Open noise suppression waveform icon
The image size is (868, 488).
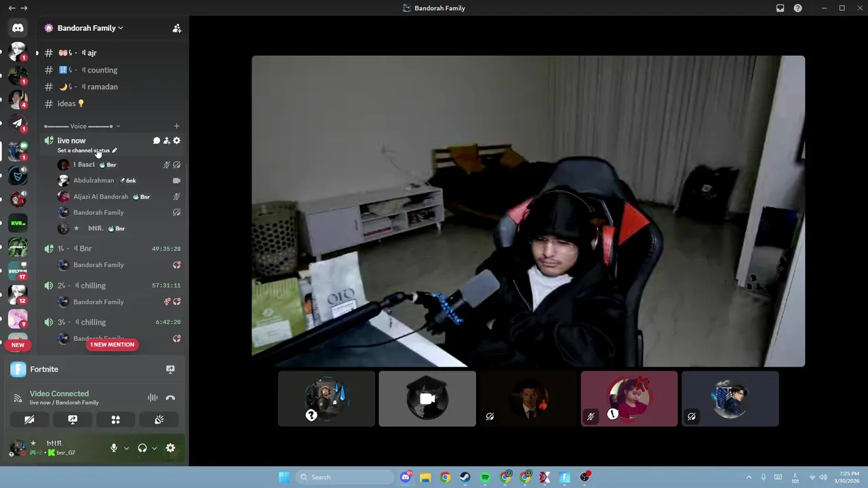coord(153,398)
